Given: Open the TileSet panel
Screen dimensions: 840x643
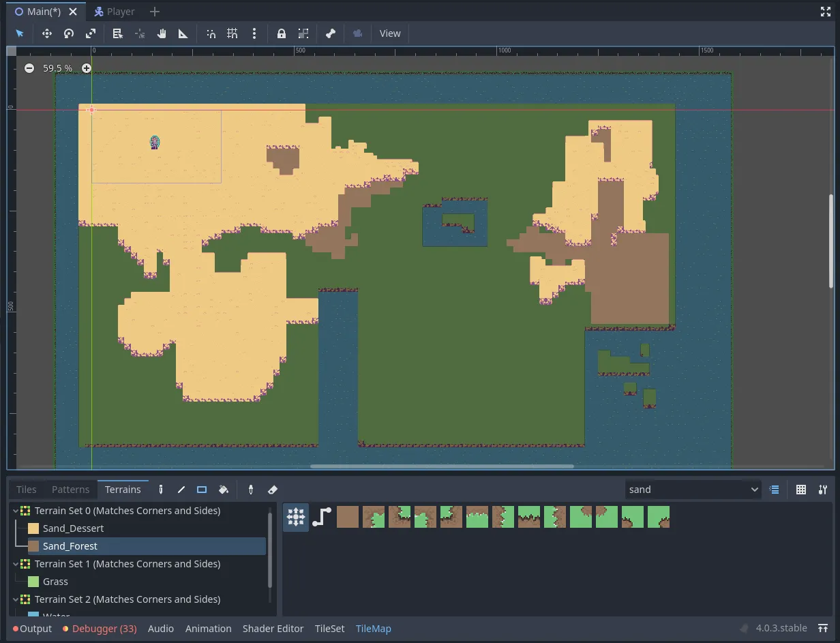Looking at the screenshot, I should point(330,629).
